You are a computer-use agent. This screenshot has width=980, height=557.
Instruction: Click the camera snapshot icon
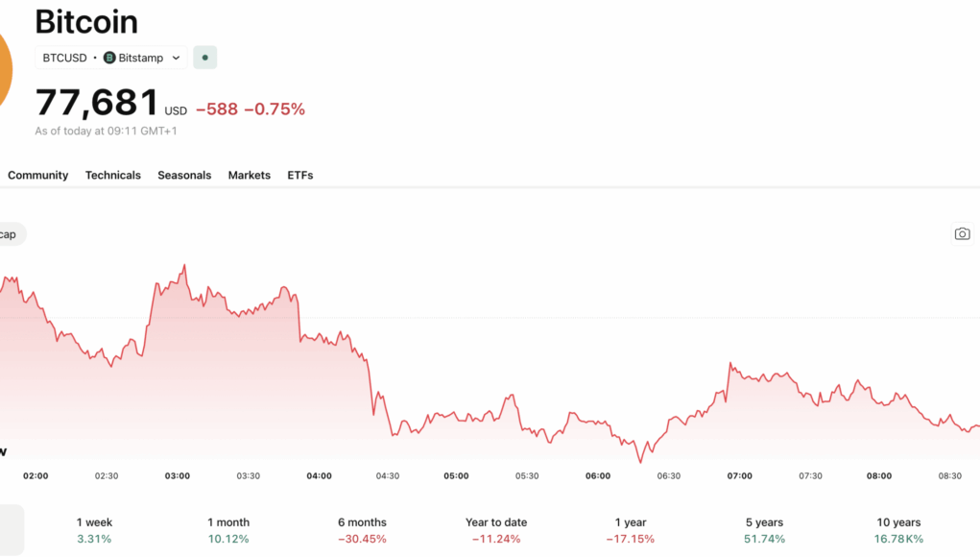[x=962, y=233]
